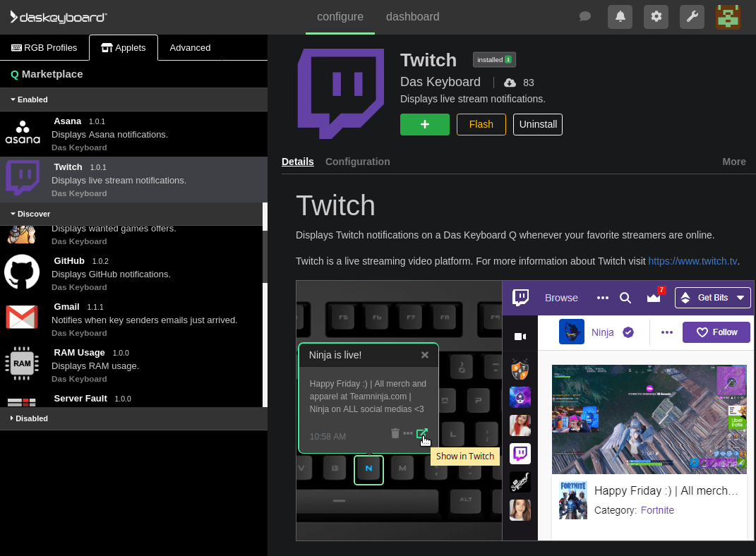Collapse the Enabled section

pyautogui.click(x=133, y=99)
